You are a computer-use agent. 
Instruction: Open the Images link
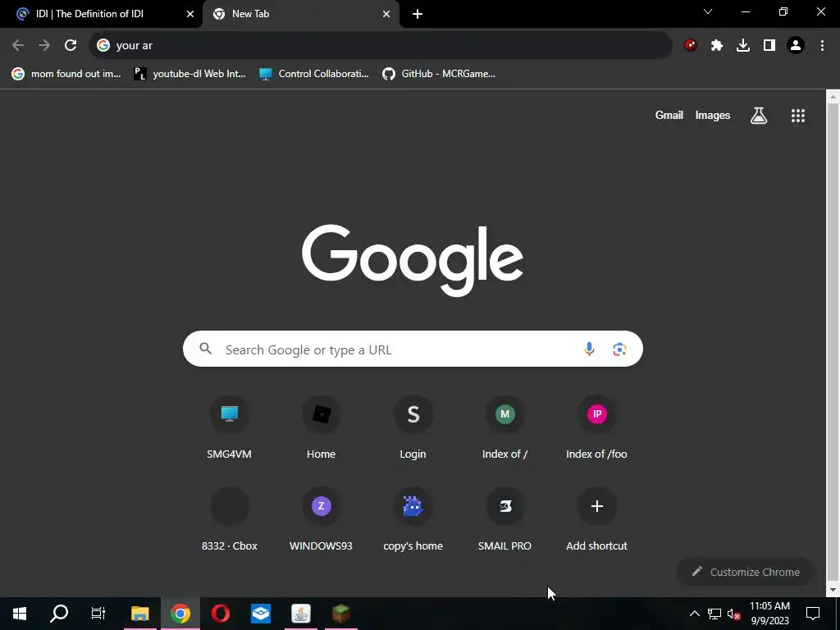[x=713, y=115]
